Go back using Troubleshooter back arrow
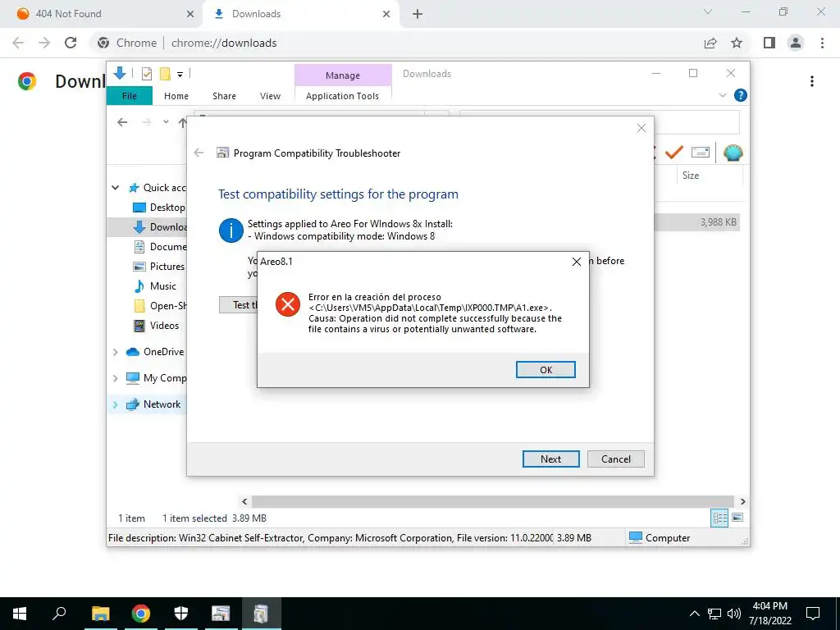Image resolution: width=840 pixels, height=630 pixels. (x=199, y=153)
